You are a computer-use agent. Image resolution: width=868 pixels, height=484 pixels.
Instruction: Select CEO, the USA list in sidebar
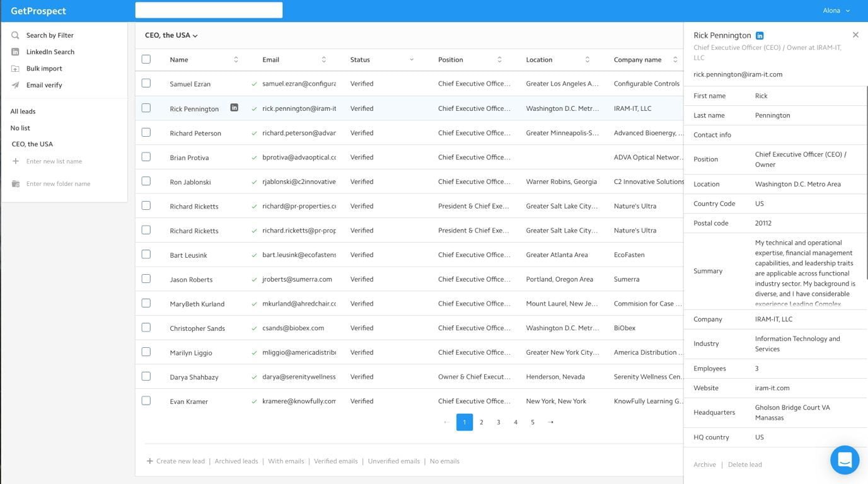32,144
